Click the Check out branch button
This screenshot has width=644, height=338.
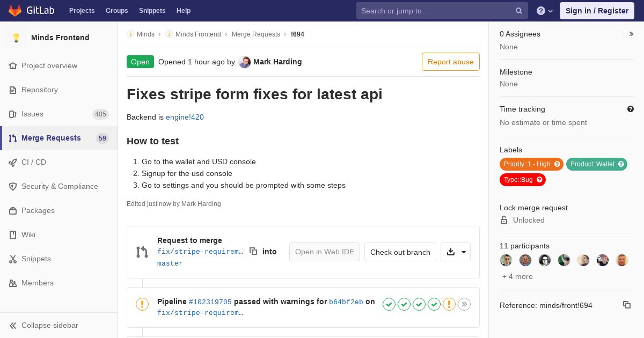pos(400,252)
